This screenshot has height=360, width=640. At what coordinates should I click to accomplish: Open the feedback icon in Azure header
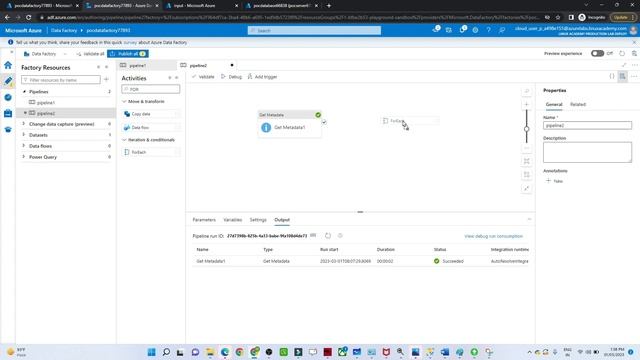502,30
